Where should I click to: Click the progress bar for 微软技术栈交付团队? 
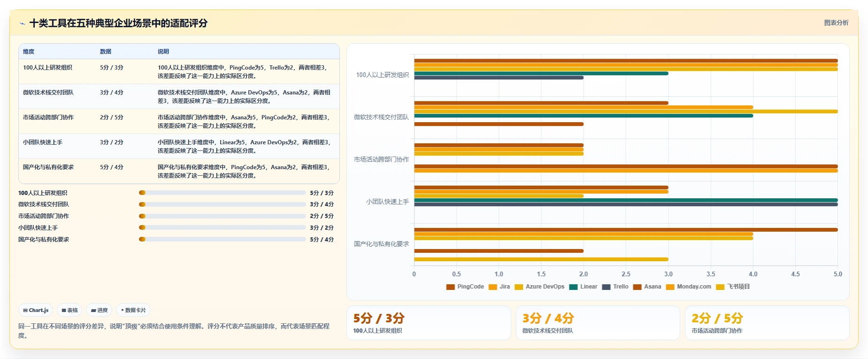click(222, 204)
